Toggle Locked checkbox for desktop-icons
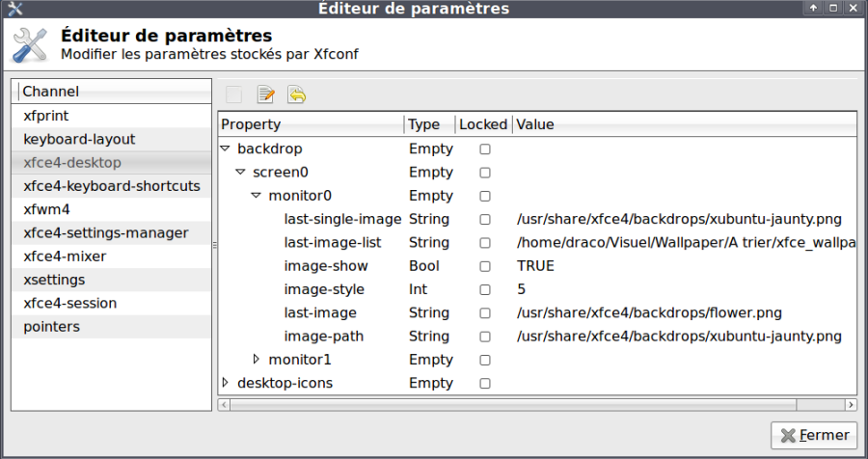 (x=485, y=384)
